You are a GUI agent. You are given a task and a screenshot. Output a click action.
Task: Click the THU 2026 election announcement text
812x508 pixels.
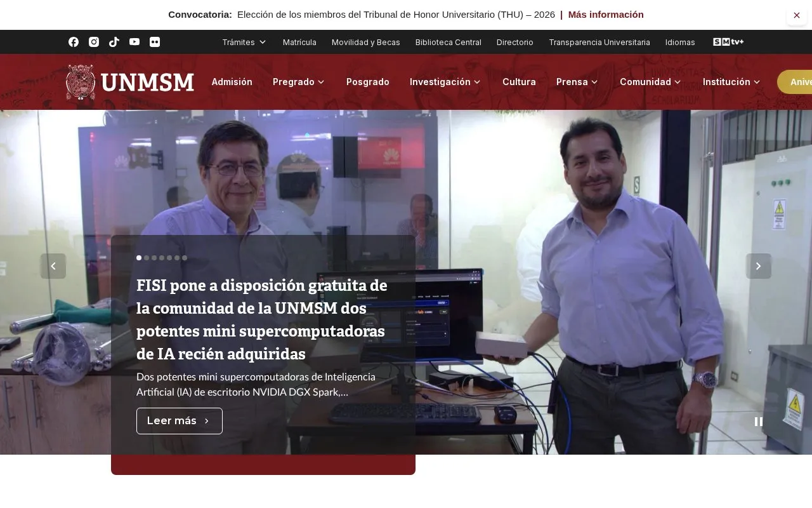(396, 15)
